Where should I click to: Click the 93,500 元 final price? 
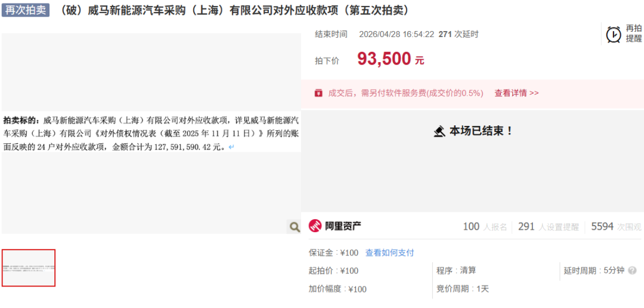coord(391,59)
